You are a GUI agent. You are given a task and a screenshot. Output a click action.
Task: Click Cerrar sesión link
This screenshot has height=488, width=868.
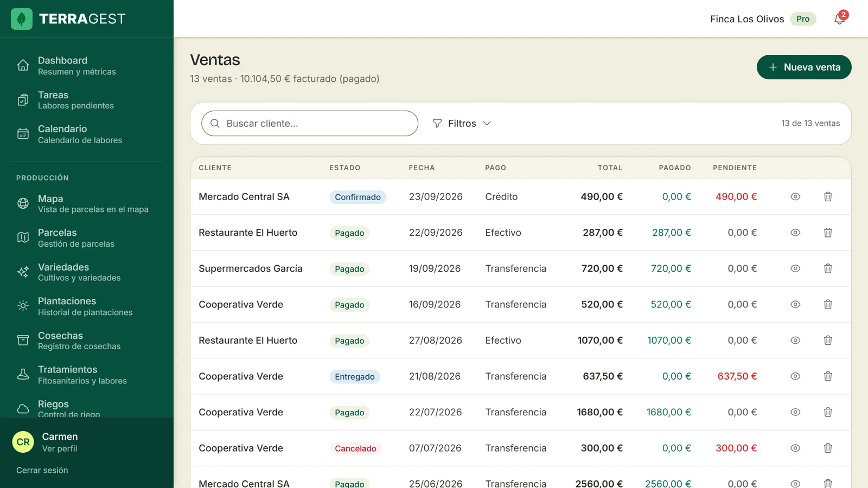42,470
